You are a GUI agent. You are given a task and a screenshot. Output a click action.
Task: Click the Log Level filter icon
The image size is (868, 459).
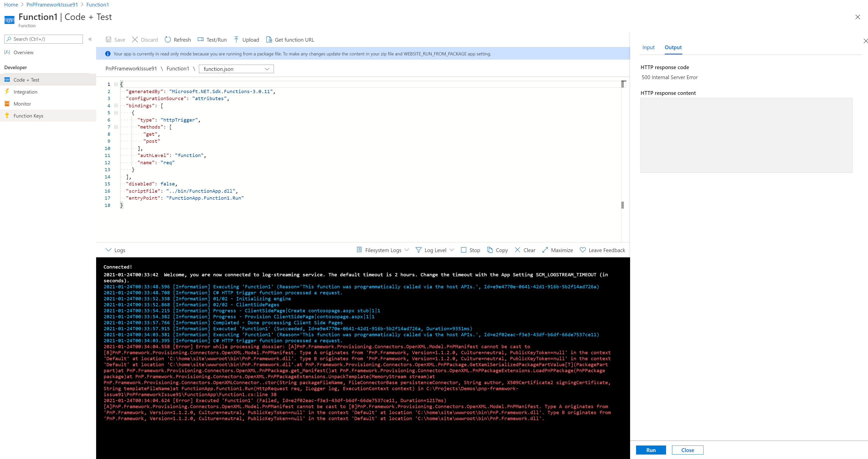point(418,250)
